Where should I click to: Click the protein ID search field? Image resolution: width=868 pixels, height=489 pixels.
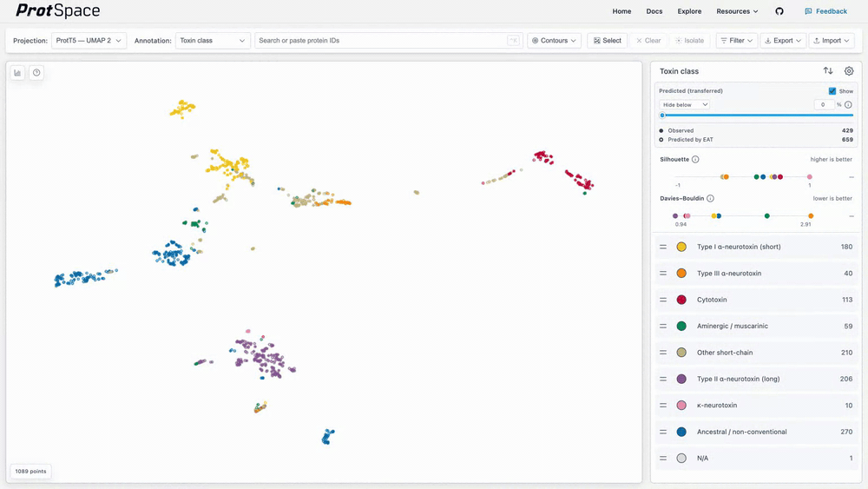tap(388, 41)
